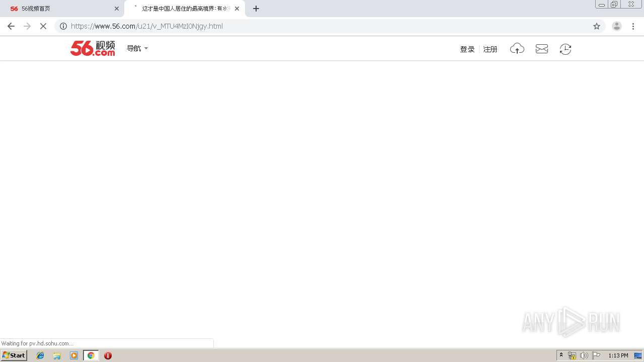Click the 1:13 PM system clock

click(x=618, y=355)
